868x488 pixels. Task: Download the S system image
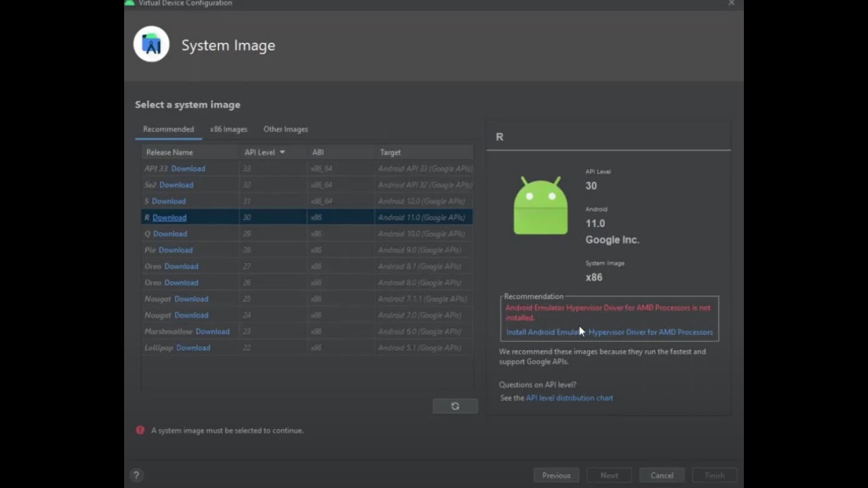(x=169, y=201)
